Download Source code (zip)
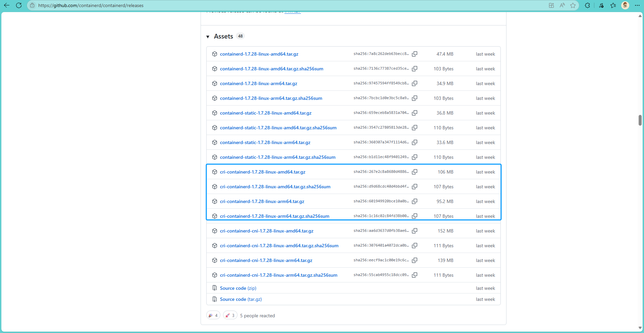Viewport: 644px width, 333px height. (238, 288)
